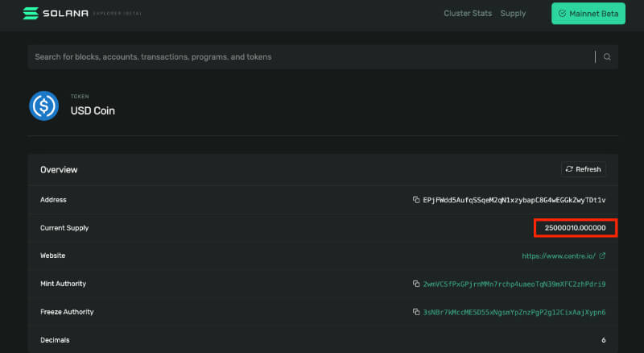Click the token address text EPjFWdd5...
This screenshot has width=644, height=353.
click(514, 200)
